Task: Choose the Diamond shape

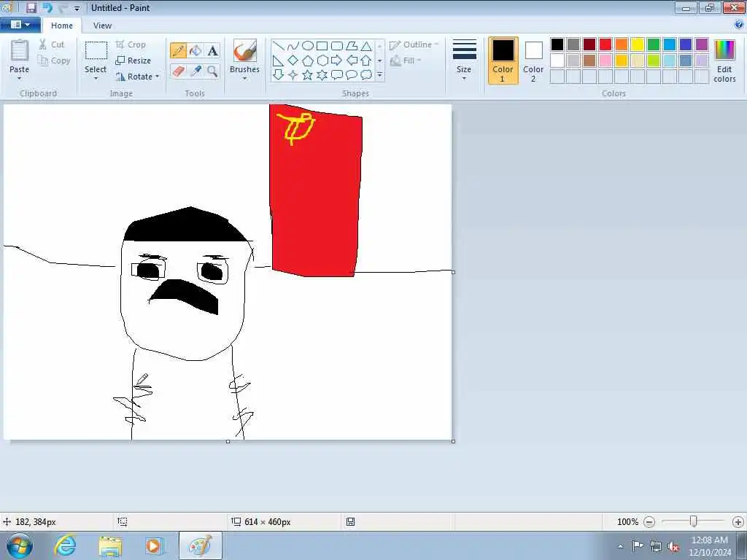Action: (293, 61)
